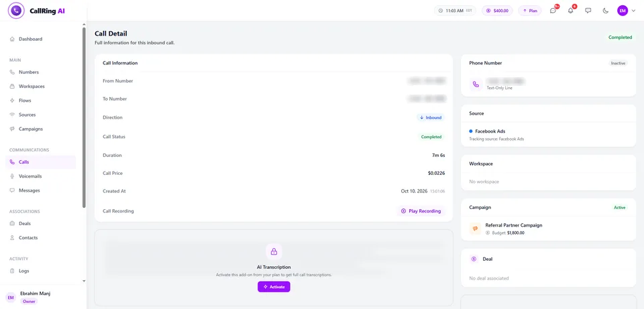Click the Text-Only Line label
The width and height of the screenshot is (644, 309).
coord(499,88)
